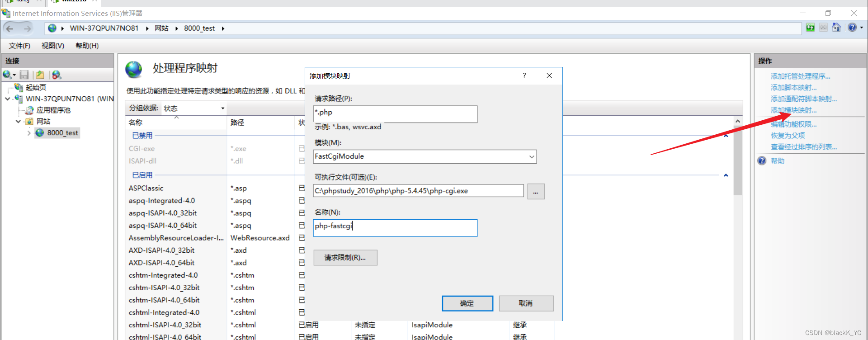Click the 添加脚本映射... link
The image size is (868, 340).
tap(793, 87)
